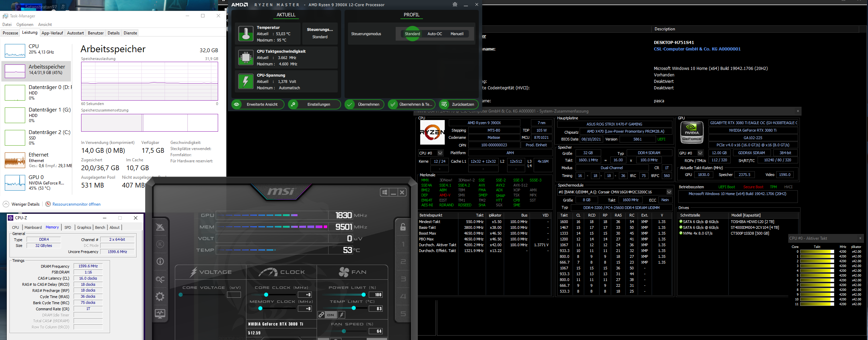
Task: Click the Power Limit slider handle
Action: (364, 295)
